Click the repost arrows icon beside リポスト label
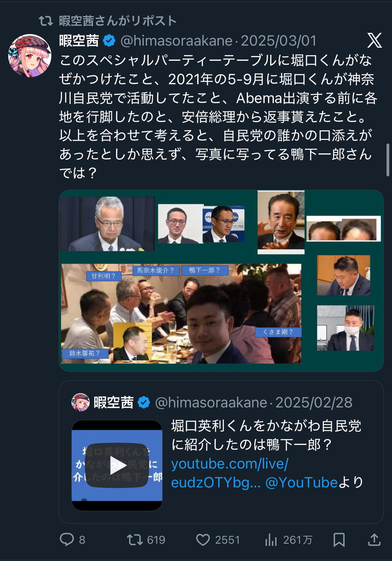The height and width of the screenshot is (561, 392). click(46, 21)
